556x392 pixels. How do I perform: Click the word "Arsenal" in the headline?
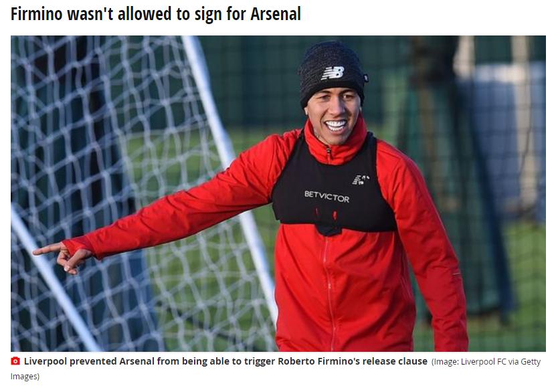276,14
